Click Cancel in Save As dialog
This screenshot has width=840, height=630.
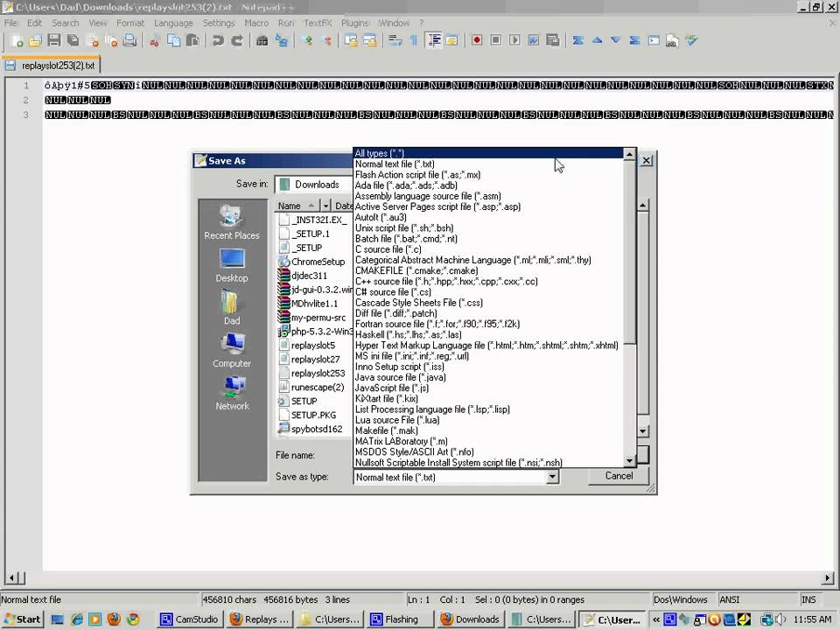(619, 476)
